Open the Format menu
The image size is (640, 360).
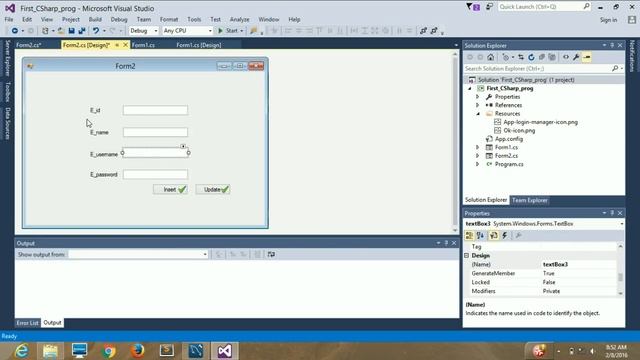click(169, 19)
